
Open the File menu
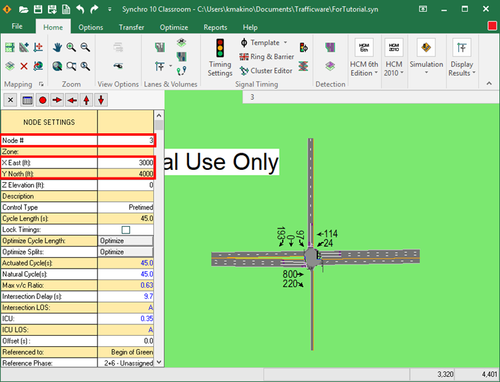point(17,26)
